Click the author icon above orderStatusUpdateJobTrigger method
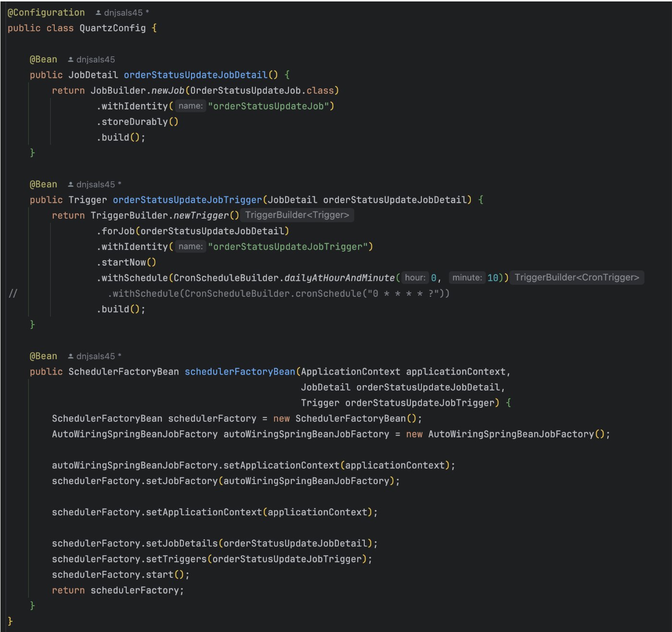This screenshot has width=672, height=632. [71, 184]
